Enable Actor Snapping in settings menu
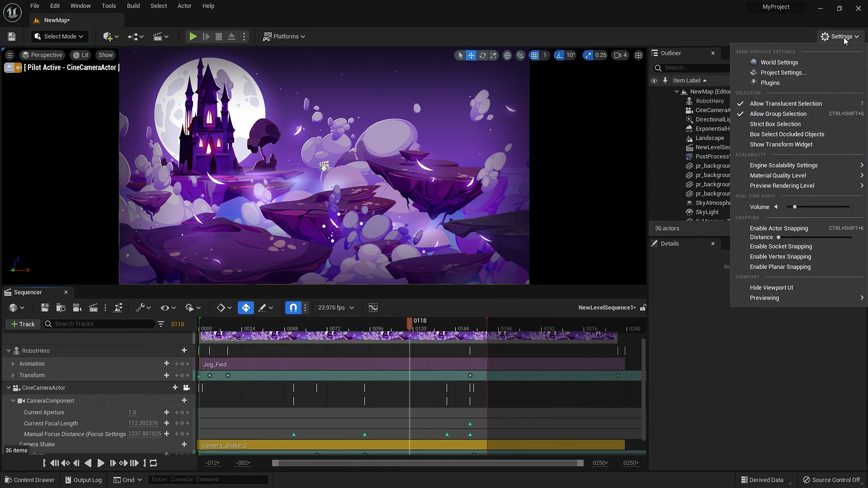Image resolution: width=868 pixels, height=488 pixels. tap(778, 228)
